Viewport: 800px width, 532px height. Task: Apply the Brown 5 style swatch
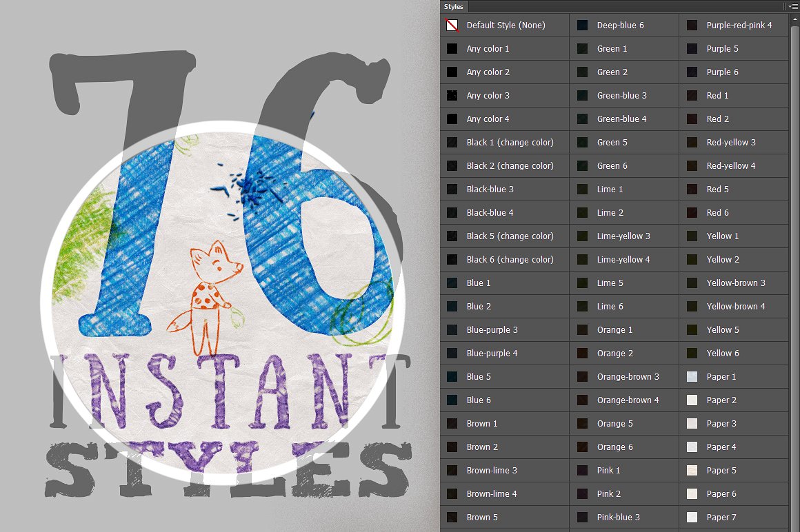pyautogui.click(x=453, y=517)
